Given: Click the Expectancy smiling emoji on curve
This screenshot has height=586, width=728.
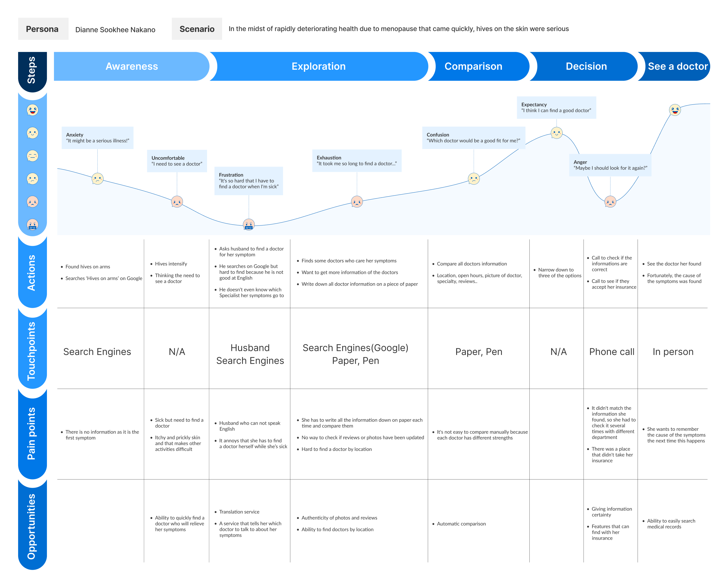Looking at the screenshot, I should coord(556,133).
